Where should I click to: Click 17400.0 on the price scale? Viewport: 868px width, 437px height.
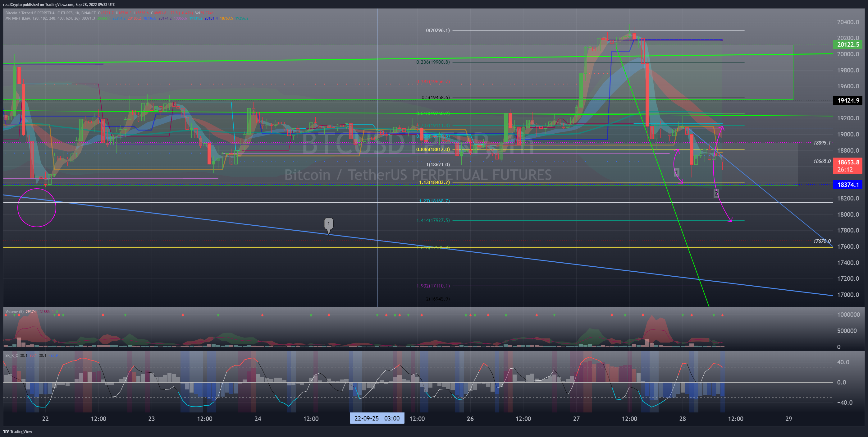click(848, 263)
